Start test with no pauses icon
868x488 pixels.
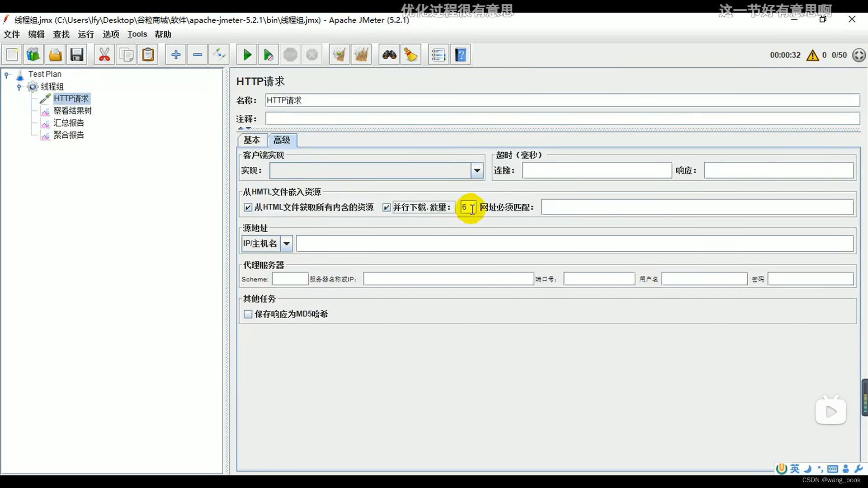[x=269, y=55]
